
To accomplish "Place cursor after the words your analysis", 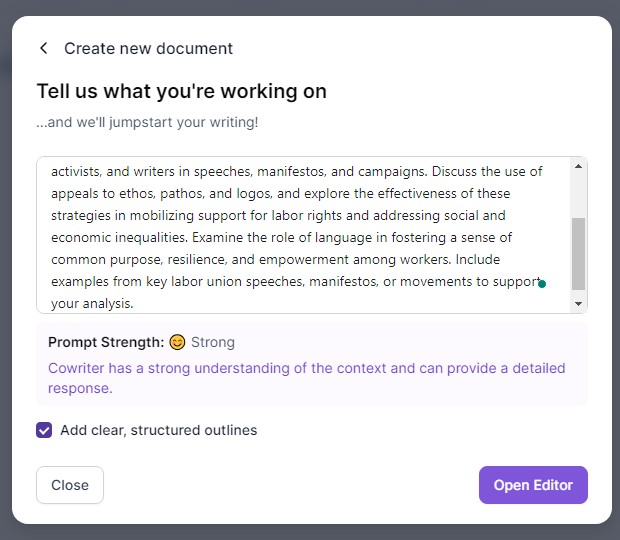I will (134, 304).
